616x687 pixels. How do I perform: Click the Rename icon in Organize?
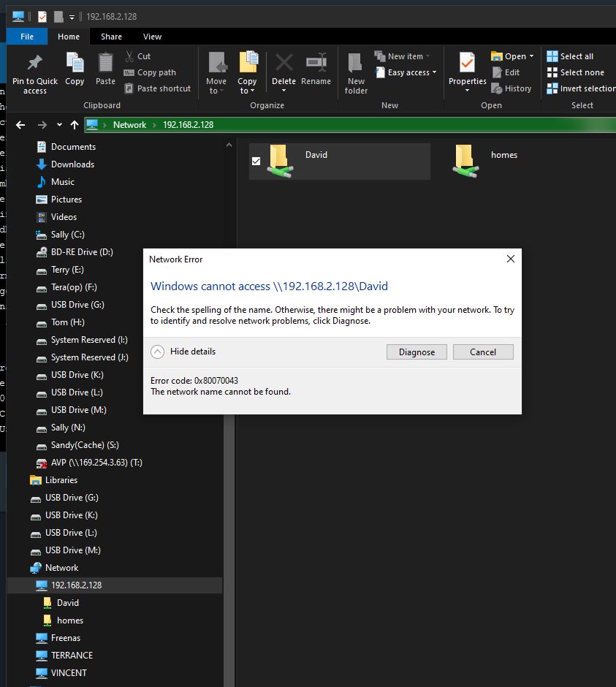[316, 62]
